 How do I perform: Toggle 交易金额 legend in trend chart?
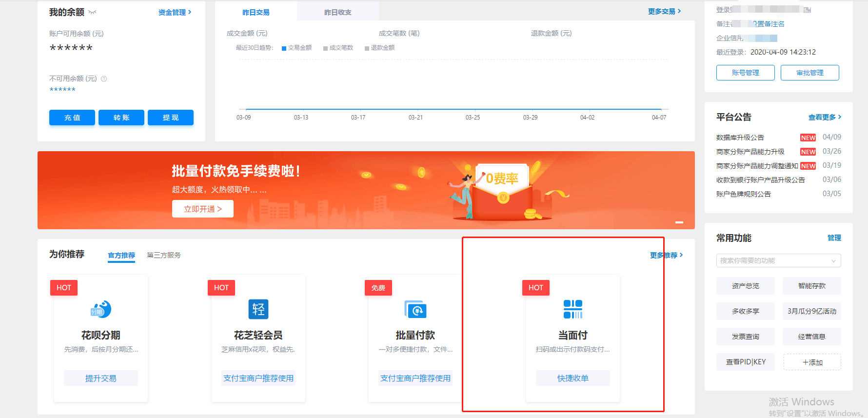point(297,48)
